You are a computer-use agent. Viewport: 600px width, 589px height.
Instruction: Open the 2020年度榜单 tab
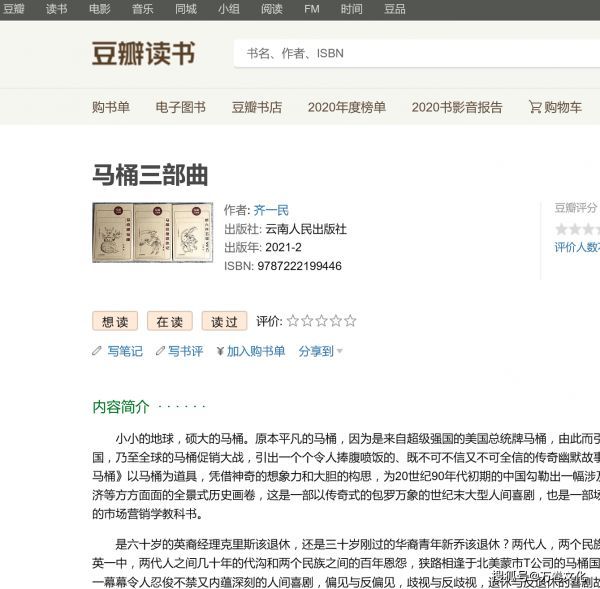click(x=347, y=107)
